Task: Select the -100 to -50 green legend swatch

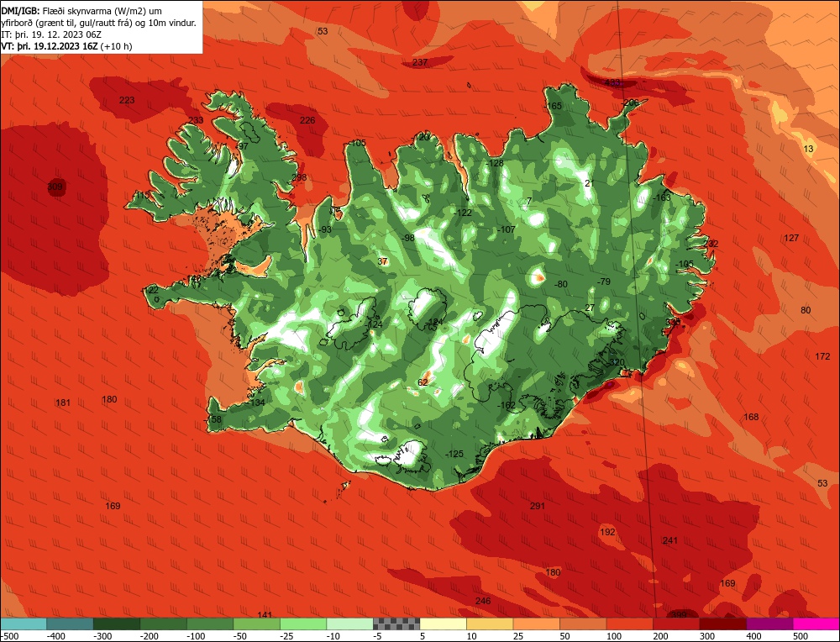Action: [209, 624]
